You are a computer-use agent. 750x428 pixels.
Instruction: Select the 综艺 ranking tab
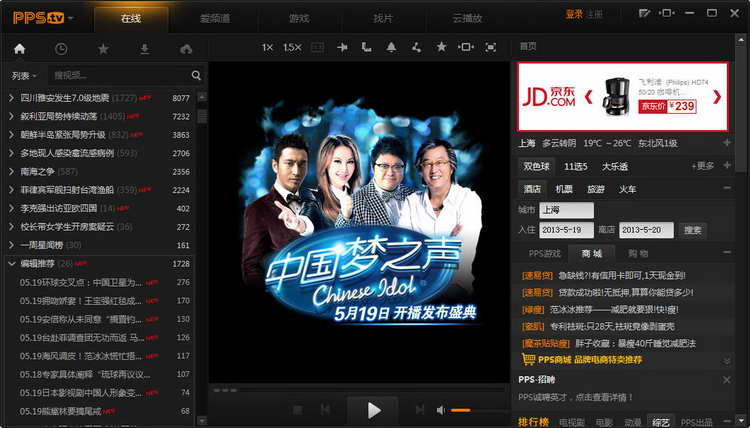(661, 422)
